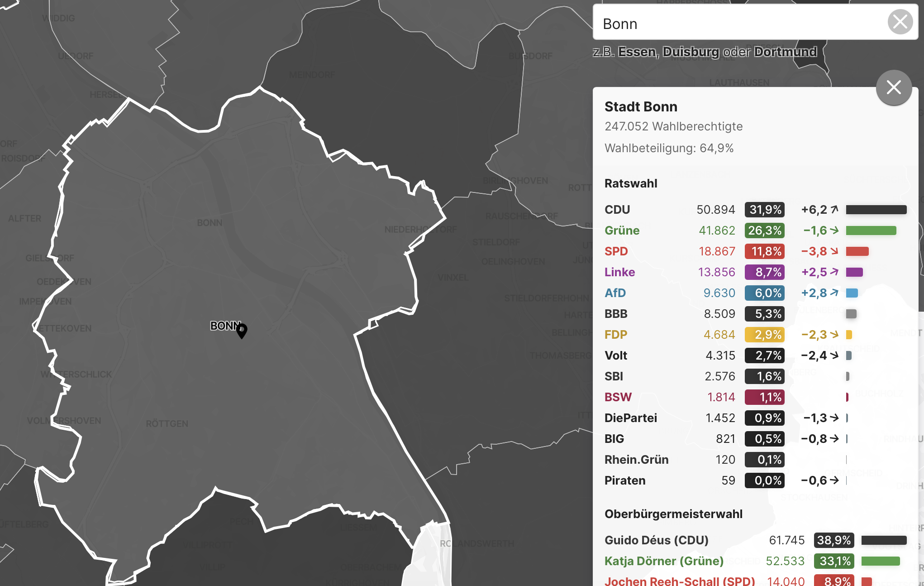The height and width of the screenshot is (586, 924).
Task: Choose the Duisburg example suggestion
Action: click(x=691, y=52)
